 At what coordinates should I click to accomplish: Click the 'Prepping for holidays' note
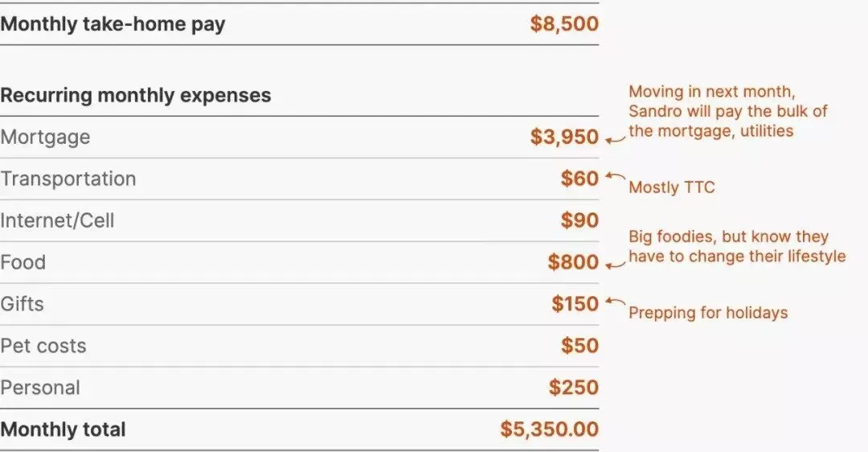pyautogui.click(x=708, y=313)
